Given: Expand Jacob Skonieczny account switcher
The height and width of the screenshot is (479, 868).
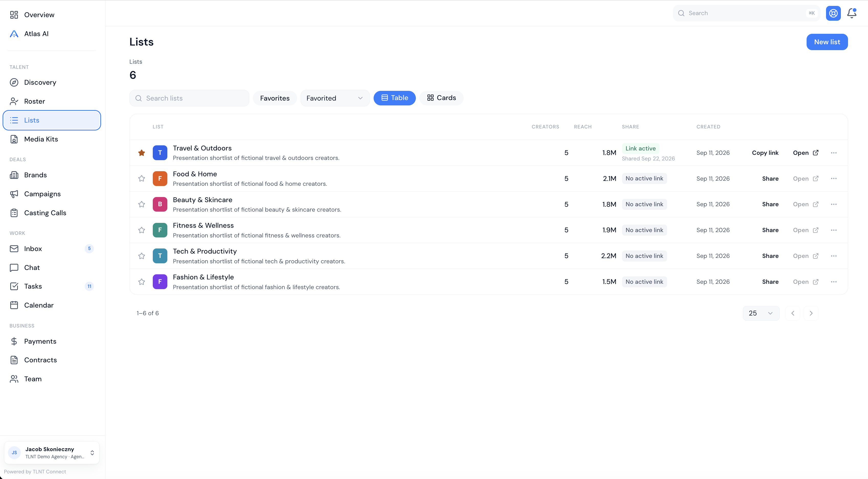Looking at the screenshot, I should pos(51,452).
